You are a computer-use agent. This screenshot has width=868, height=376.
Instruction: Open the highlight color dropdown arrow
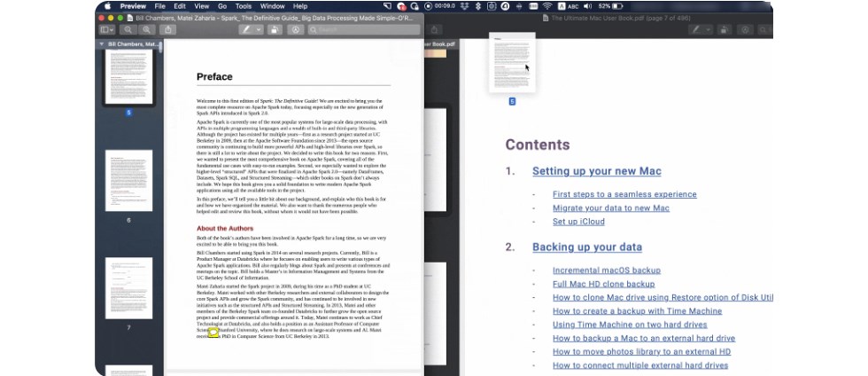click(x=259, y=29)
